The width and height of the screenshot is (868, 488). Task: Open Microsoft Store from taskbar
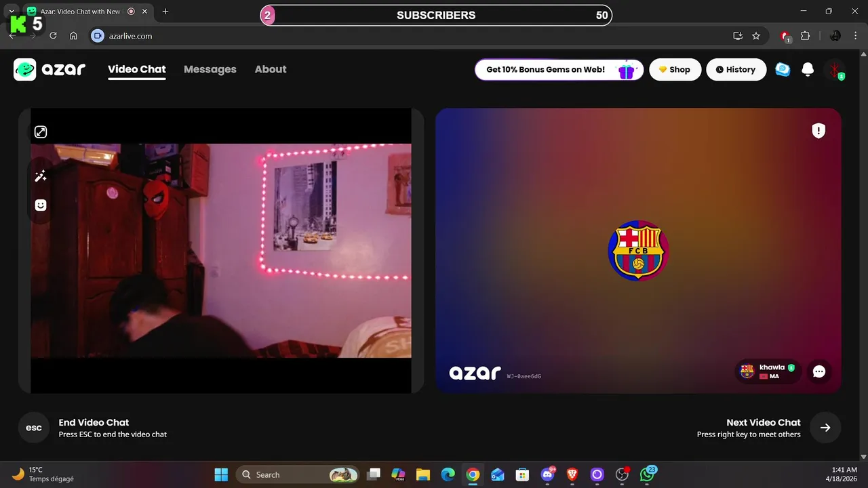pos(522,474)
